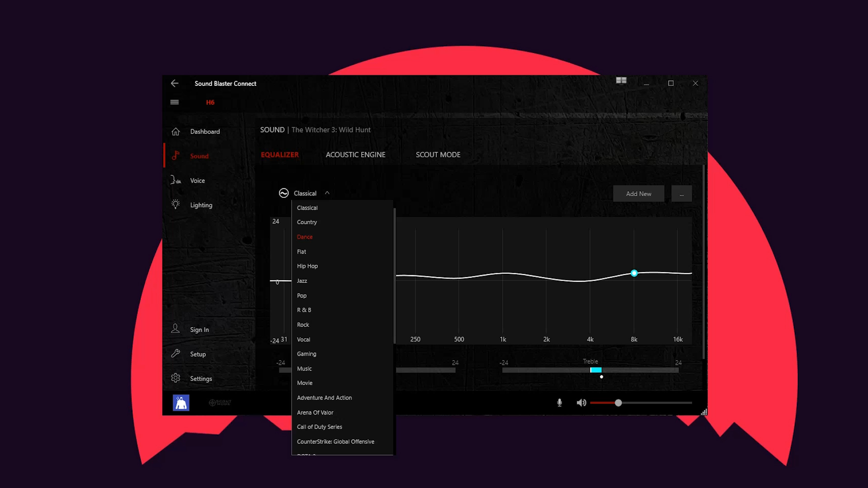868x488 pixels.
Task: Pick the Arena Of Valor preset
Action: [342, 413]
